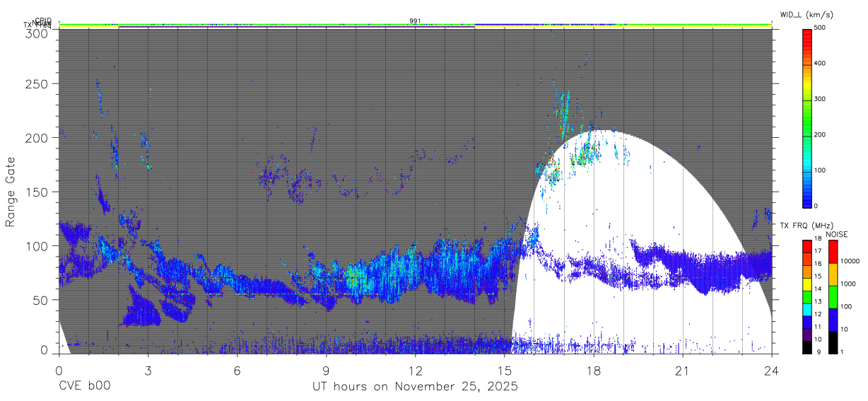Click the '991' CPID value at top
Viewport: 868px width, 401px height.
(415, 21)
